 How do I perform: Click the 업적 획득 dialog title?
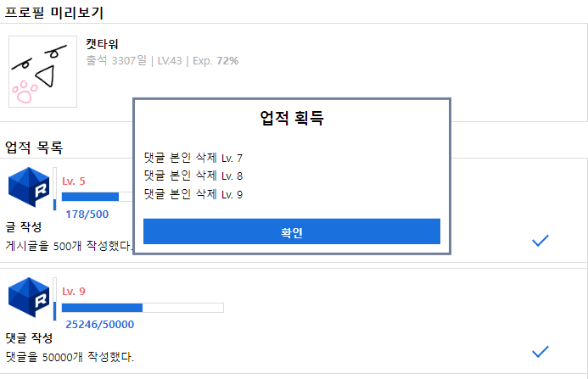pos(291,120)
